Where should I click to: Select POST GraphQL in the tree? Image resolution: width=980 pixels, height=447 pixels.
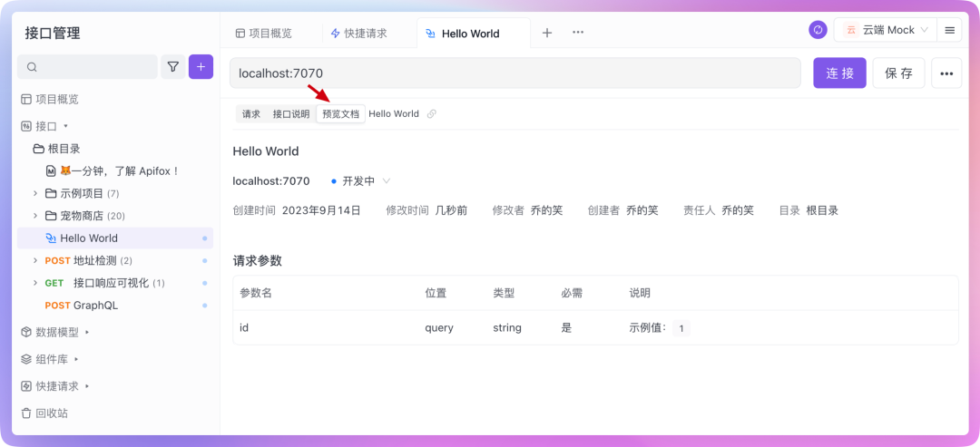point(115,306)
